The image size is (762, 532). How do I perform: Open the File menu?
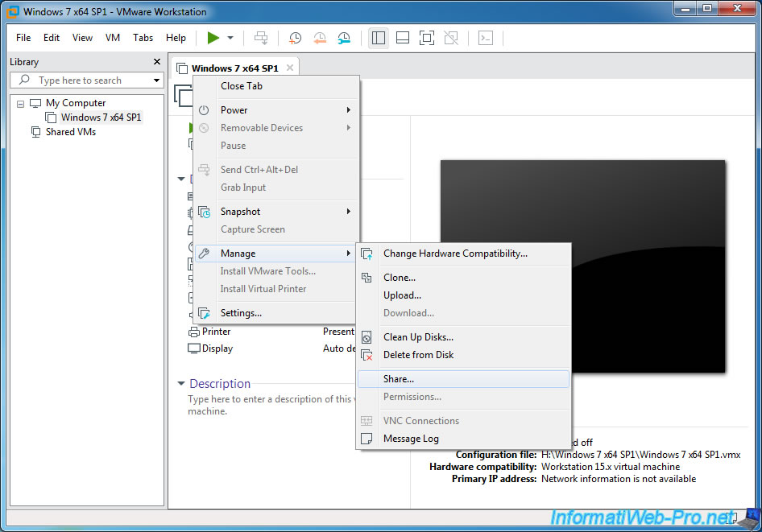[x=23, y=38]
